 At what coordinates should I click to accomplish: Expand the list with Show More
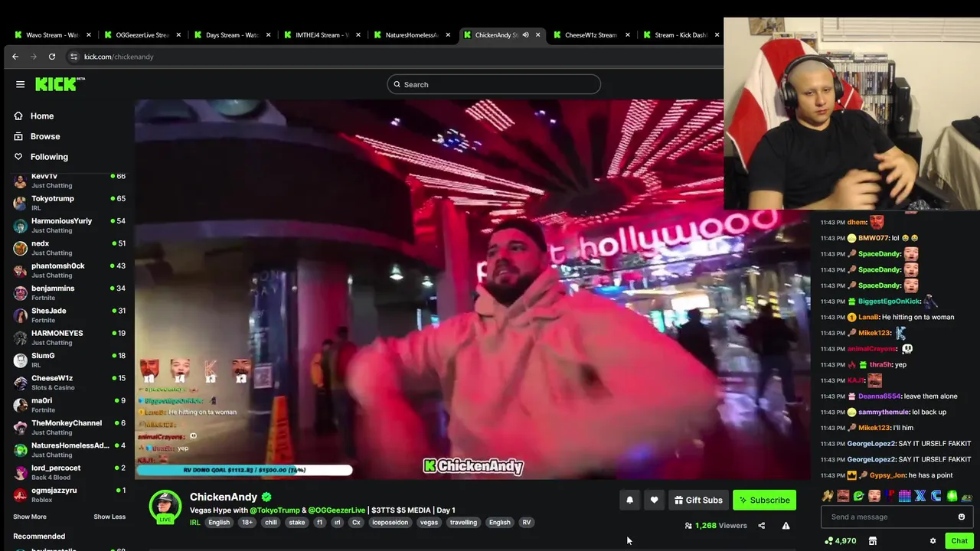tap(30, 517)
